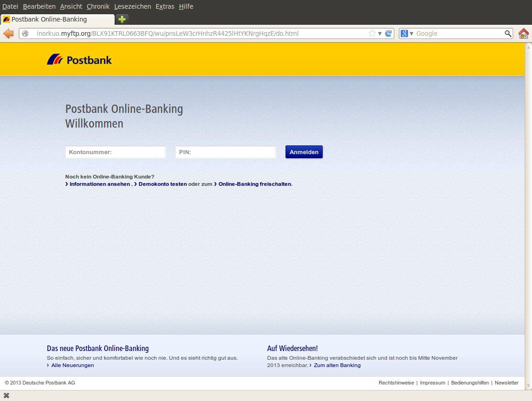Open the Impressum footer link

(432, 383)
